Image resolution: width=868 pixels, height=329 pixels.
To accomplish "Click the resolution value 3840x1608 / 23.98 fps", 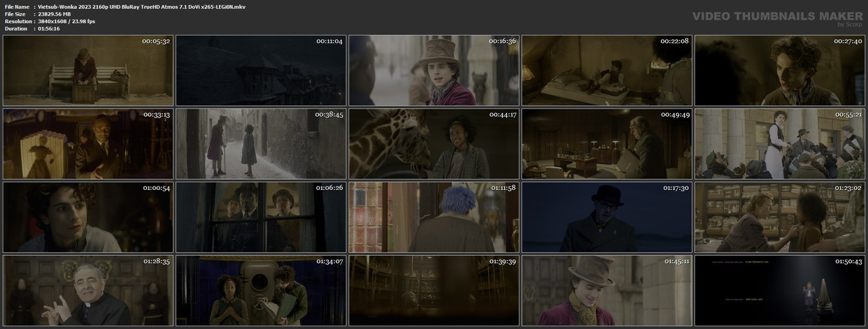I will (x=67, y=21).
